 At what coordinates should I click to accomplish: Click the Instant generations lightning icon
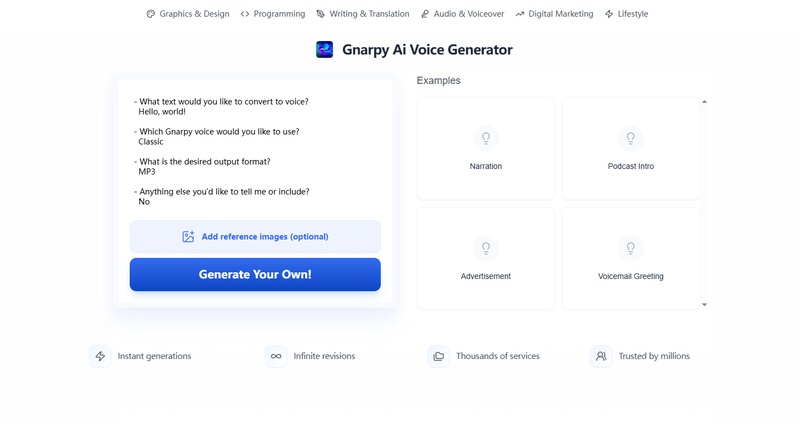tap(101, 356)
